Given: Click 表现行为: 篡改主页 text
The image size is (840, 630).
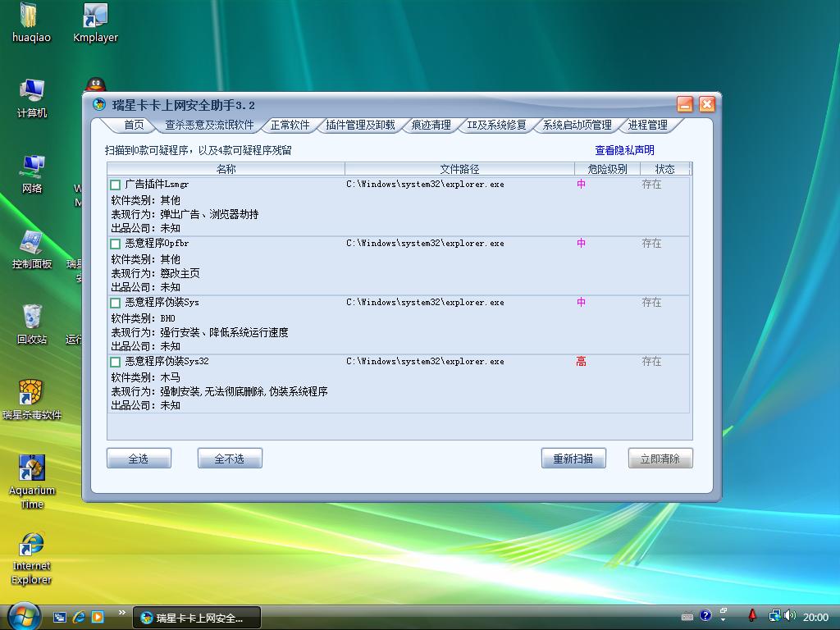Looking at the screenshot, I should click(x=155, y=273).
